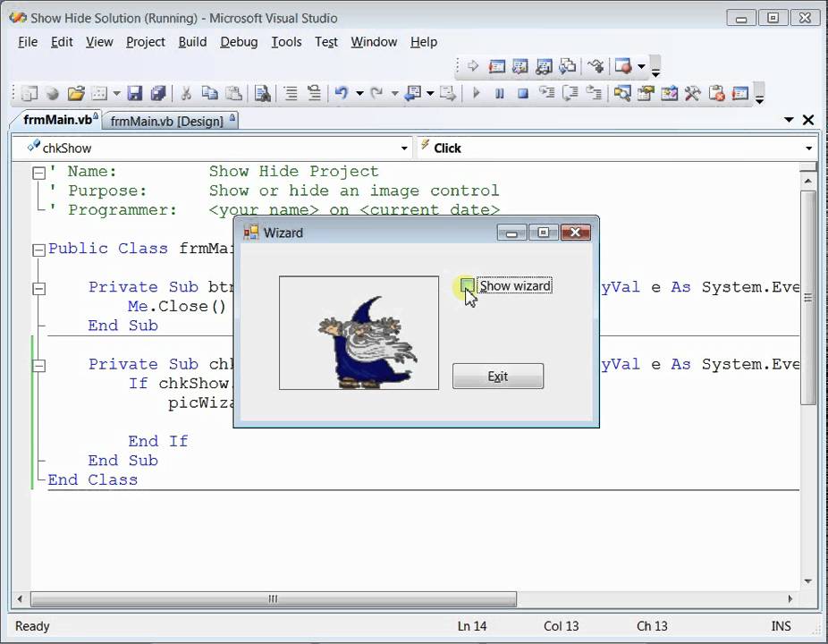Open the File menu
828x644 pixels.
pyautogui.click(x=28, y=42)
